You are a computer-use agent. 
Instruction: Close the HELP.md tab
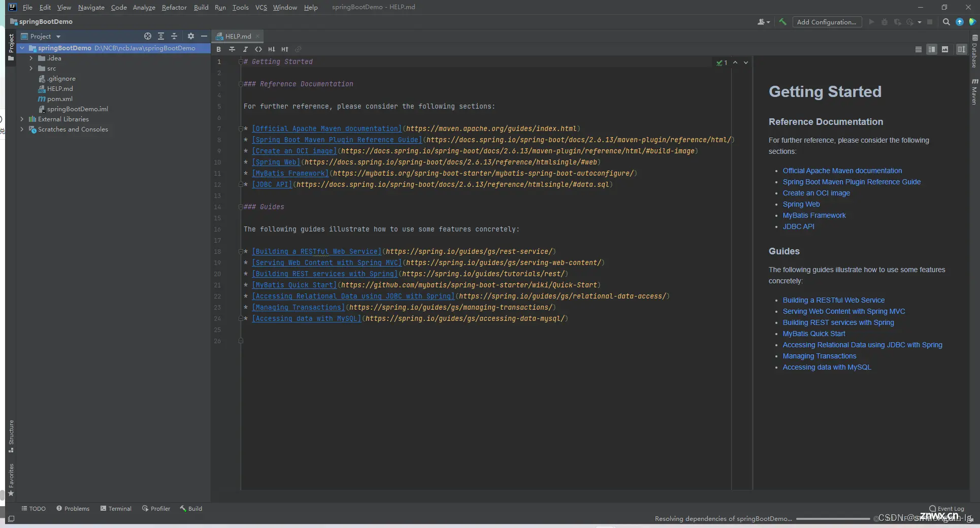tap(258, 36)
